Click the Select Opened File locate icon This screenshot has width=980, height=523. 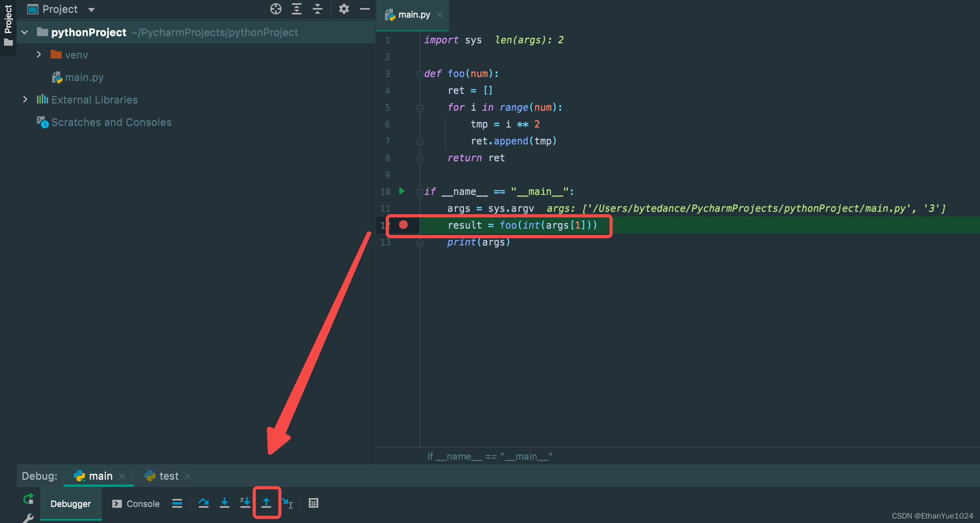pos(276,9)
